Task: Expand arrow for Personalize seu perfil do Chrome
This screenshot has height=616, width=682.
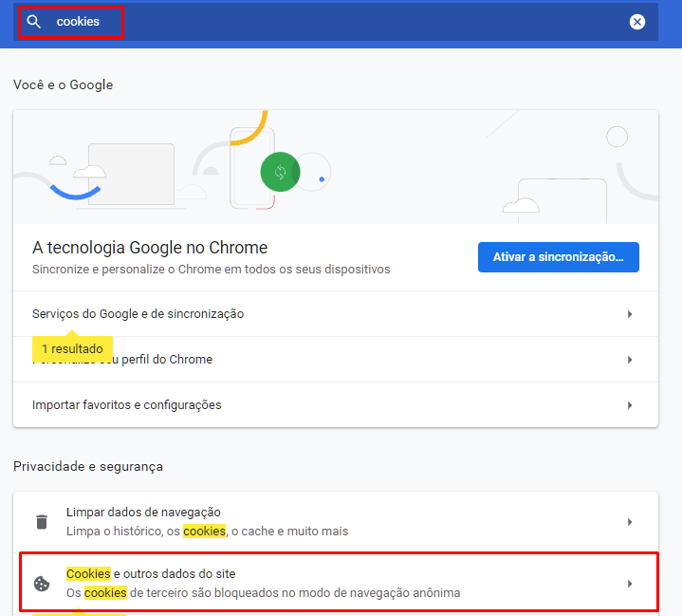Action: pos(630,360)
